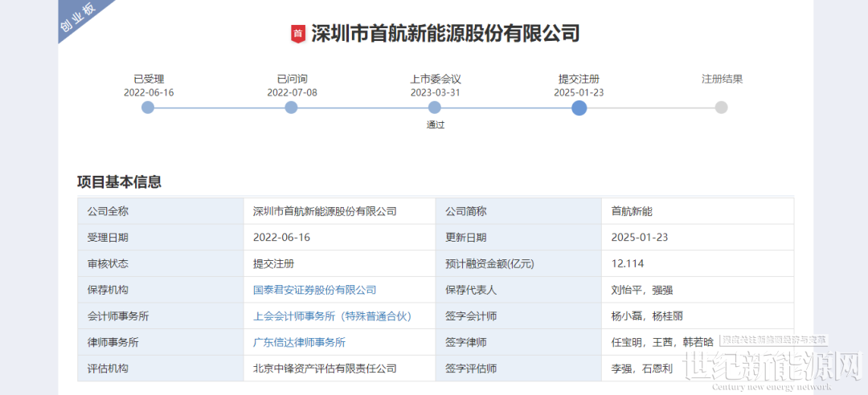
Task: Select the 提交注册 timeline node
Action: [x=579, y=108]
